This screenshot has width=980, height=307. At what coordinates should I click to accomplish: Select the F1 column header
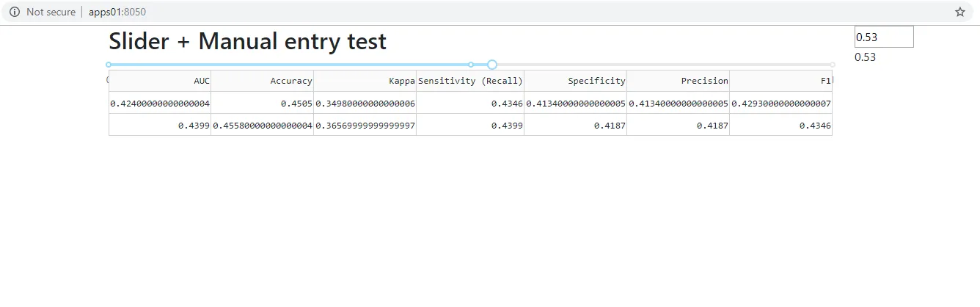[x=781, y=81]
